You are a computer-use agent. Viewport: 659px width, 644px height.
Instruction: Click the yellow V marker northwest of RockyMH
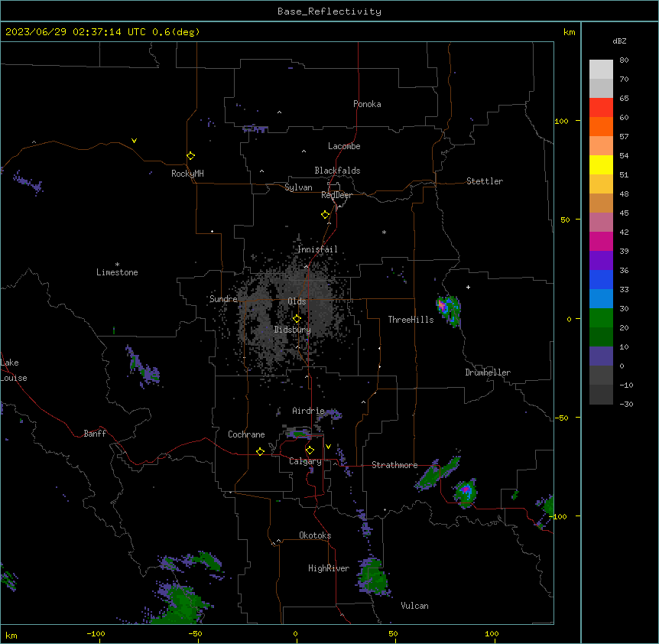[x=134, y=141]
